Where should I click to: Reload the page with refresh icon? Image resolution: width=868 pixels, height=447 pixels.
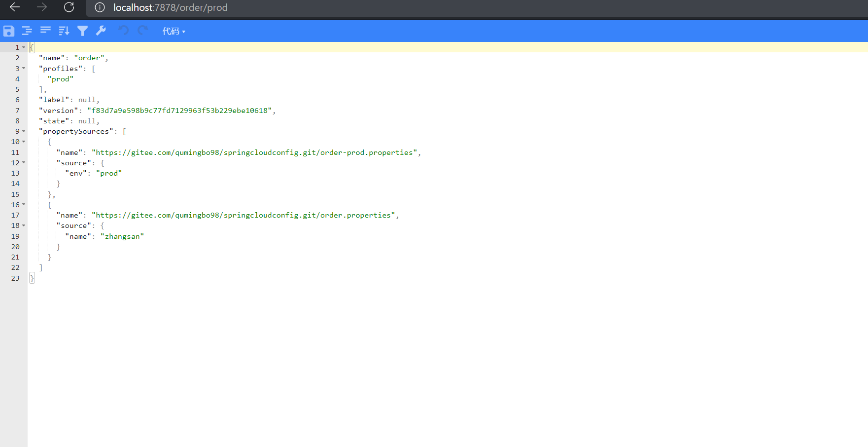69,7
